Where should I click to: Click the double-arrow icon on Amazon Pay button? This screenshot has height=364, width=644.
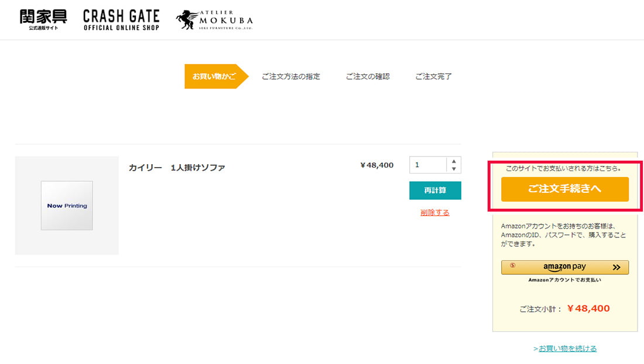click(616, 267)
